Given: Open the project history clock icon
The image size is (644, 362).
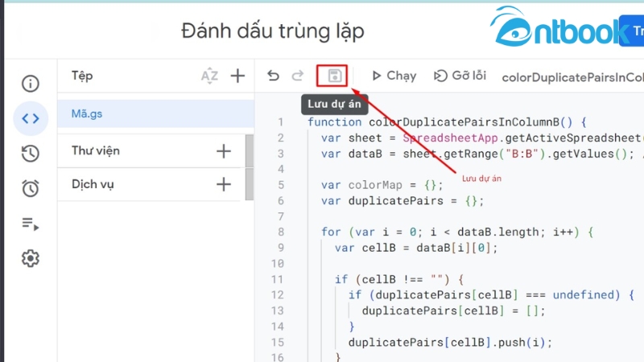Looking at the screenshot, I should coord(31,154).
